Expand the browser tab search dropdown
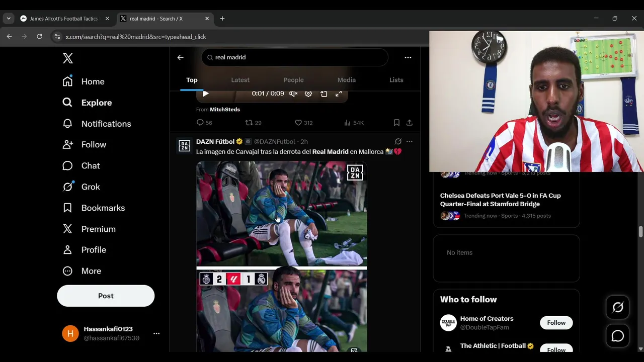This screenshot has width=644, height=362. [9, 19]
